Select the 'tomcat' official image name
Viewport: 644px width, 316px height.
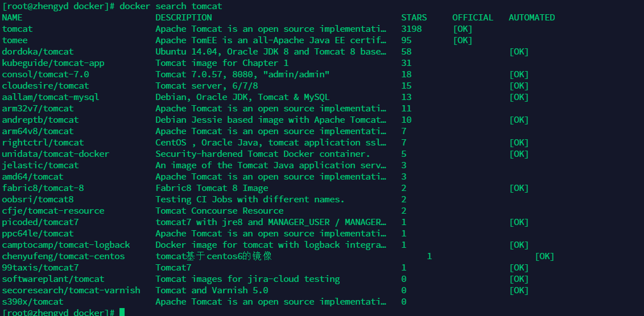17,29
